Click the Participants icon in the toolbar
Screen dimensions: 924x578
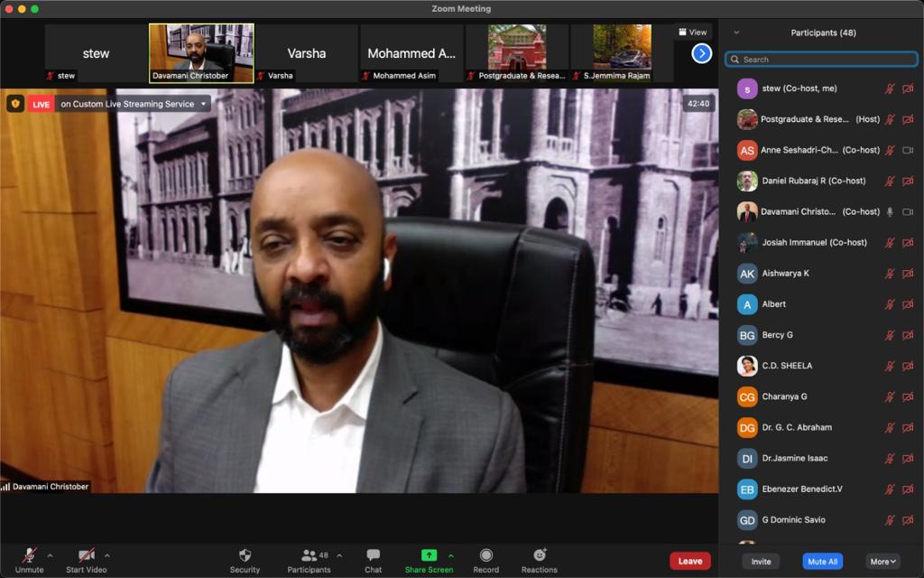pos(309,555)
